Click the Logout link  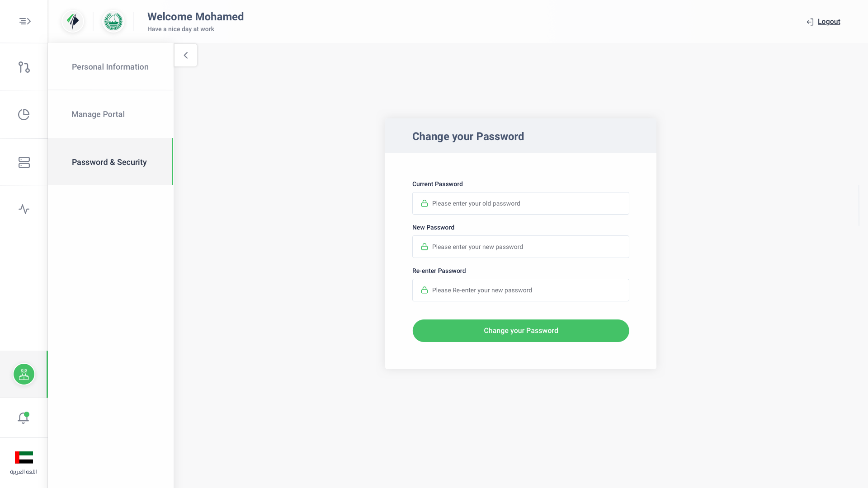coord(829,22)
